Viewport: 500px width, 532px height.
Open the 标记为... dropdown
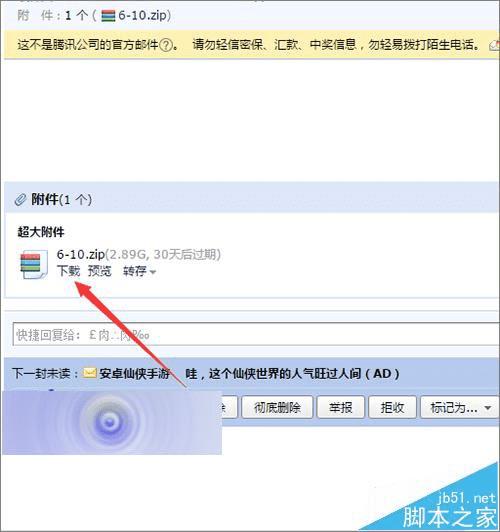460,407
